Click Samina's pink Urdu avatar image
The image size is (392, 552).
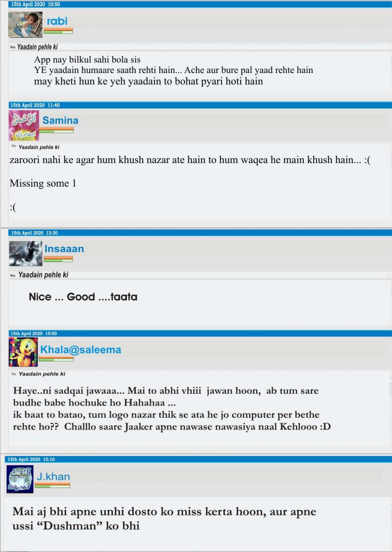click(x=24, y=125)
